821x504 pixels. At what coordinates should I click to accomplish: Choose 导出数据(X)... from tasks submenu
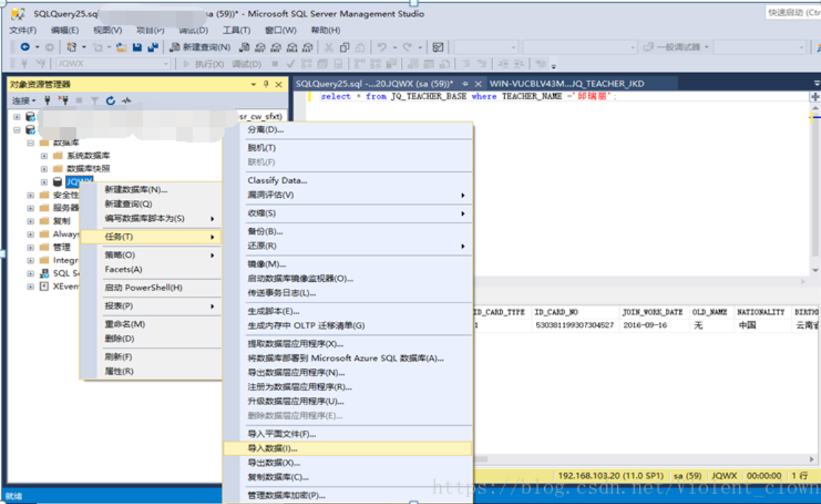click(348, 463)
